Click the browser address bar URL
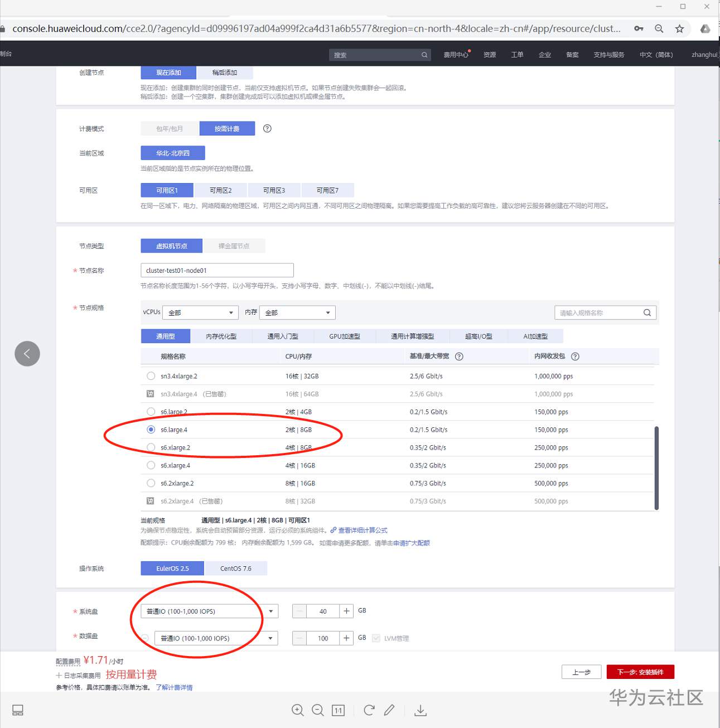The image size is (720, 728). 316,28
